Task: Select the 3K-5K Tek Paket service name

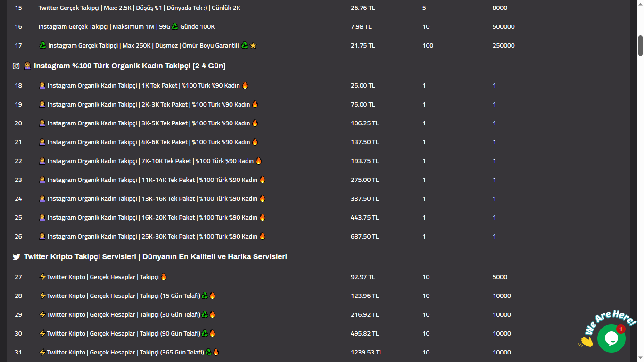Action: (149, 123)
